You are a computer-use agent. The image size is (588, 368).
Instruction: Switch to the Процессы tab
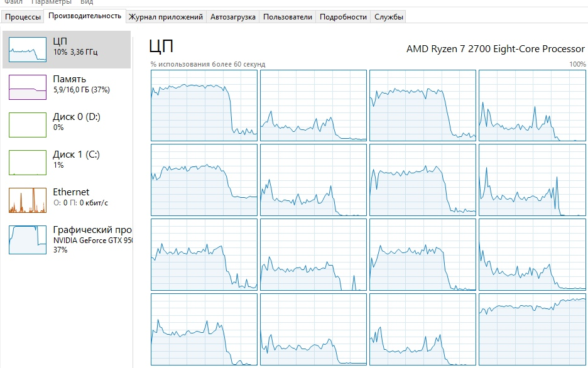pyautogui.click(x=23, y=17)
